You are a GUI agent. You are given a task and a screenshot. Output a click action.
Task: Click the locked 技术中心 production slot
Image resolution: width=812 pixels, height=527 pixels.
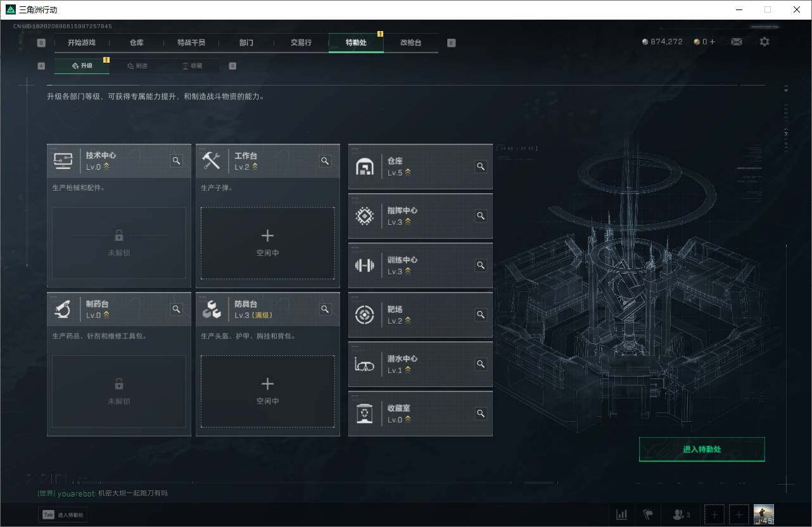click(x=119, y=243)
